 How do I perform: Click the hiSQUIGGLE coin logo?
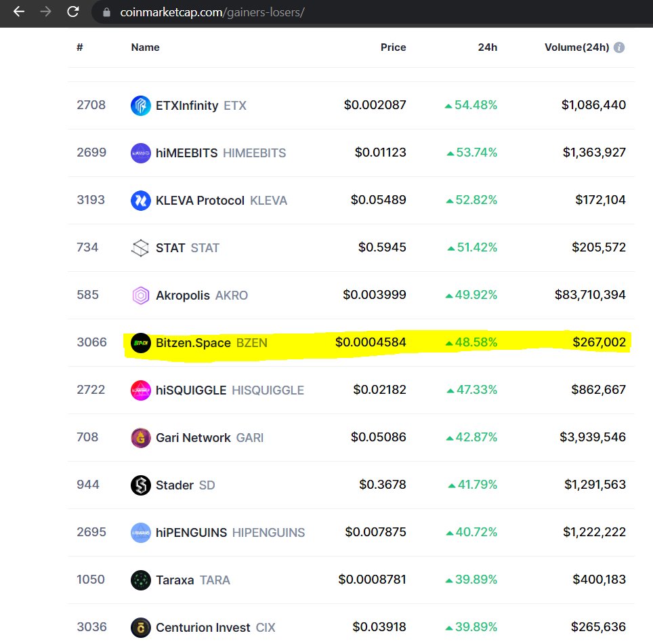tap(141, 390)
